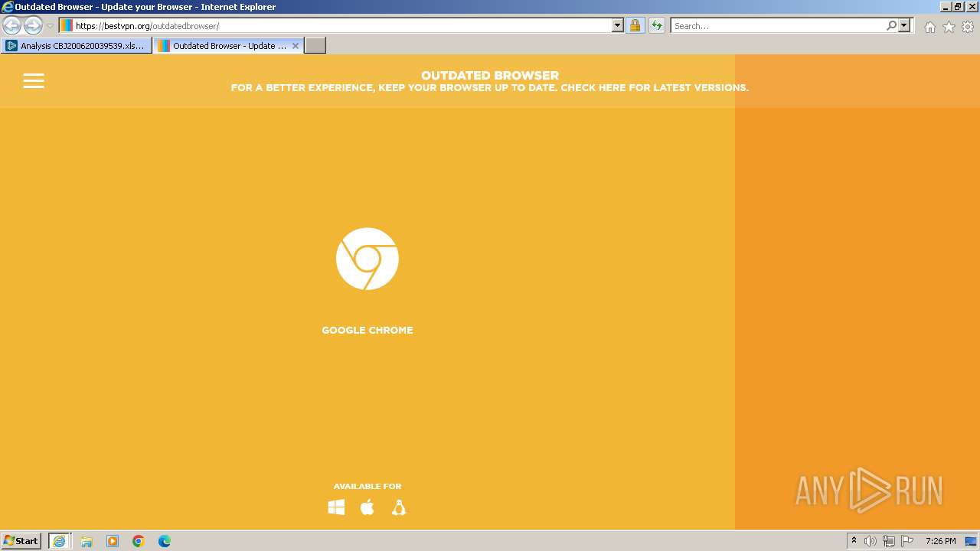Open the Action Center flag icon

pyautogui.click(x=907, y=541)
